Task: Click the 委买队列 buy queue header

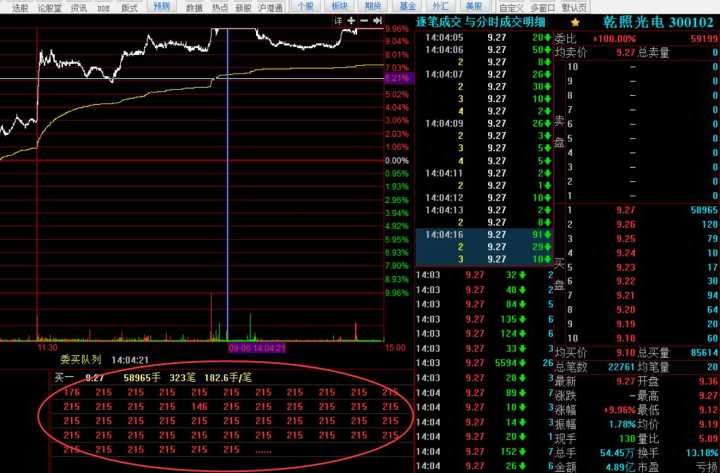Action: tap(78, 359)
